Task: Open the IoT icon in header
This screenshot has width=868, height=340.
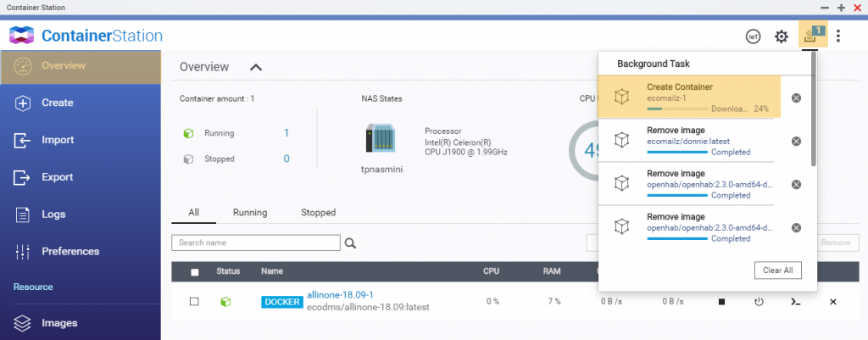Action: click(x=753, y=36)
